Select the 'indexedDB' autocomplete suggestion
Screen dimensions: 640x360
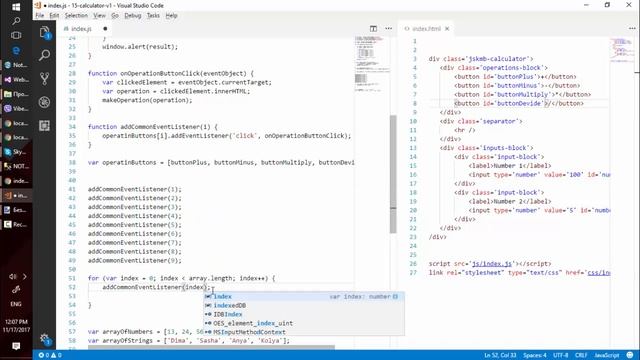pyautogui.click(x=304, y=305)
